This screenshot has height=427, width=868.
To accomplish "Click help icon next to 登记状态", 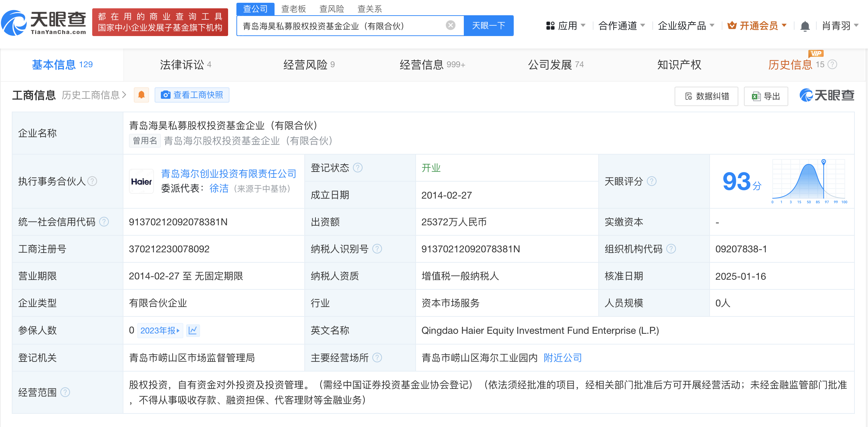I will pos(358,168).
